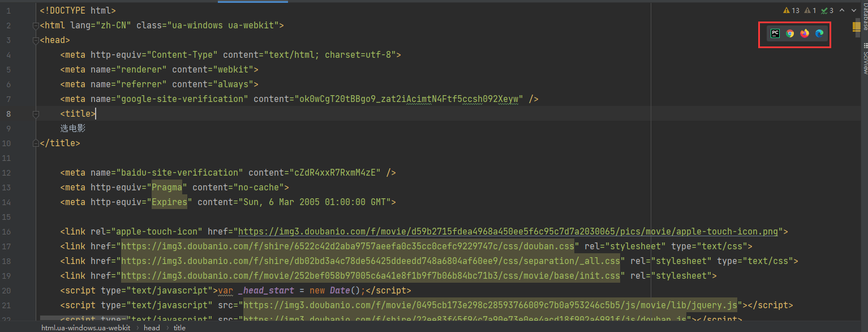The width and height of the screenshot is (868, 332).
Task: Click fold end marker at closing title tag
Action: [36, 143]
